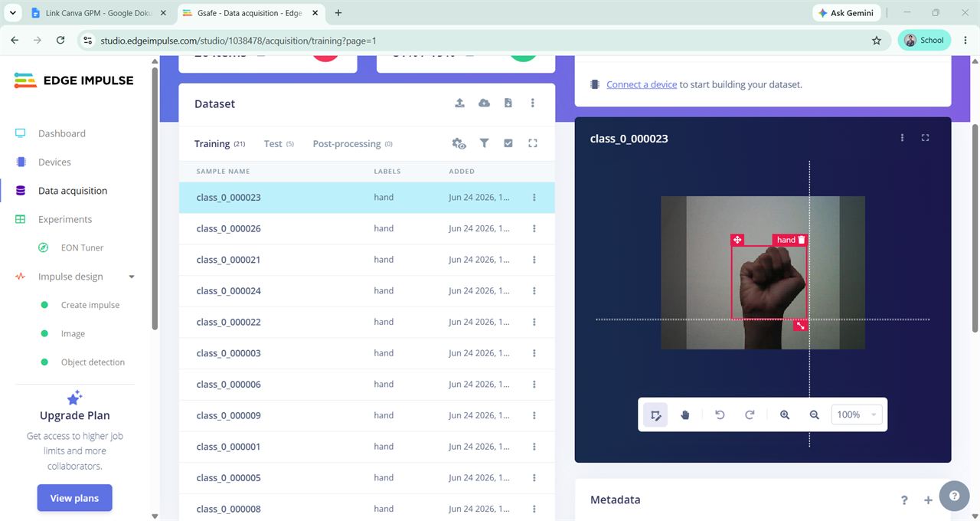Click the Metadata help question mark
This screenshot has height=521, width=980.
[x=904, y=500]
